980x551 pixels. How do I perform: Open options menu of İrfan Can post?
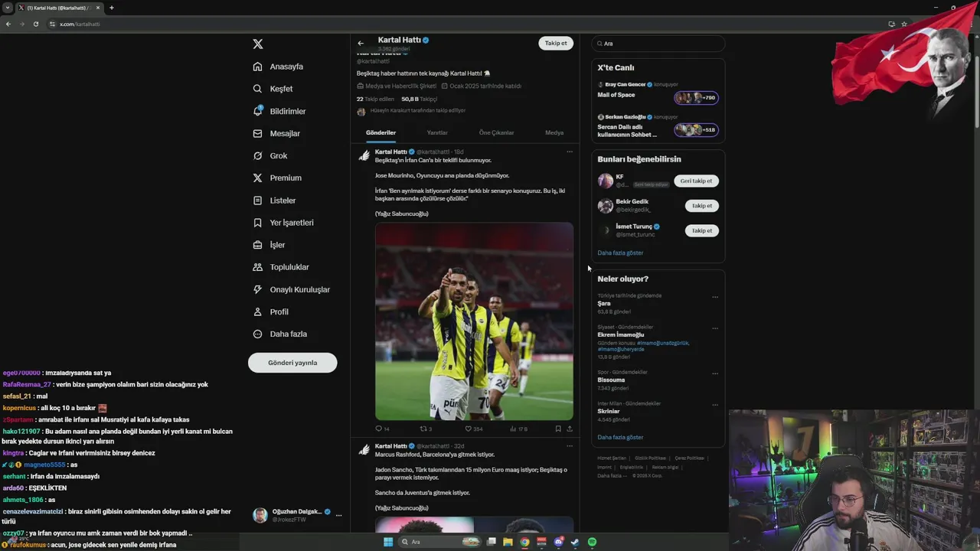(x=569, y=152)
